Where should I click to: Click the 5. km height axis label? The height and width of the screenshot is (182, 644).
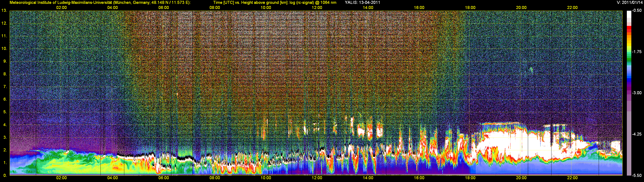point(5,112)
